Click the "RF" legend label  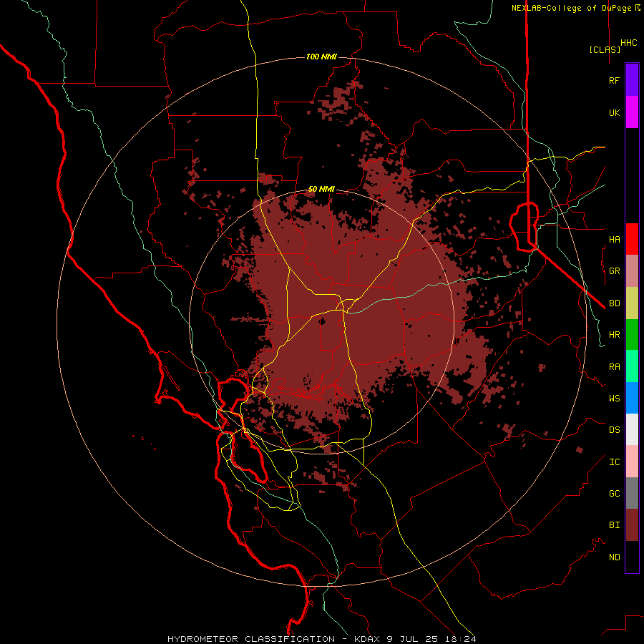pyautogui.click(x=614, y=80)
